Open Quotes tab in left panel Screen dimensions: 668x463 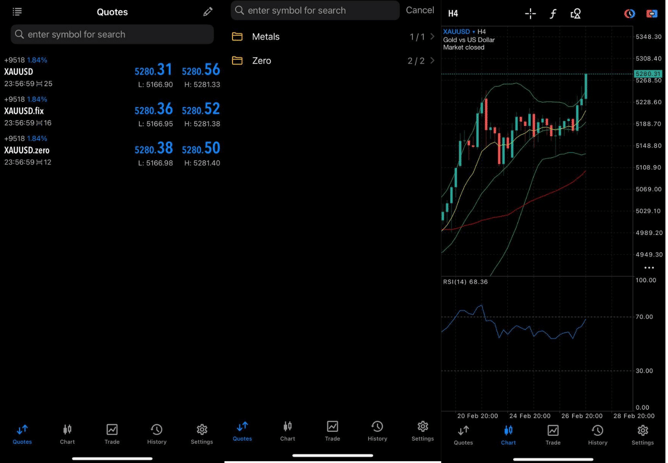22,434
